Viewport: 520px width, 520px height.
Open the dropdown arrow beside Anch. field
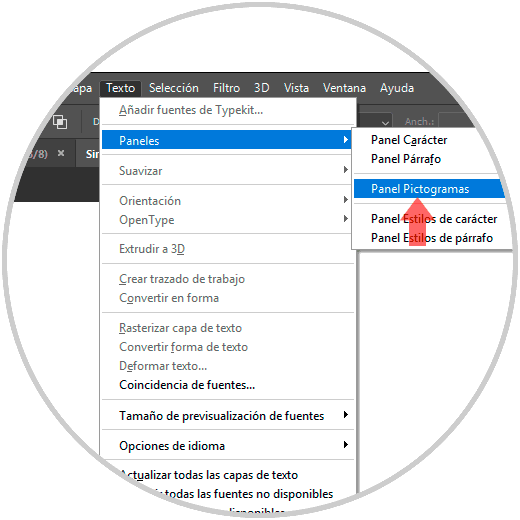[385, 122]
